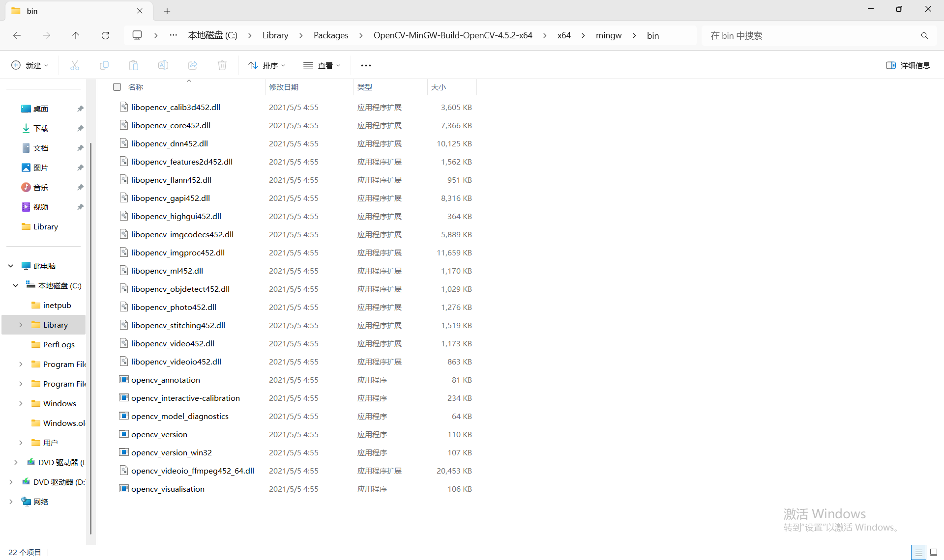944x560 pixels.
Task: Click the Rename icon in toolbar
Action: pyautogui.click(x=163, y=65)
